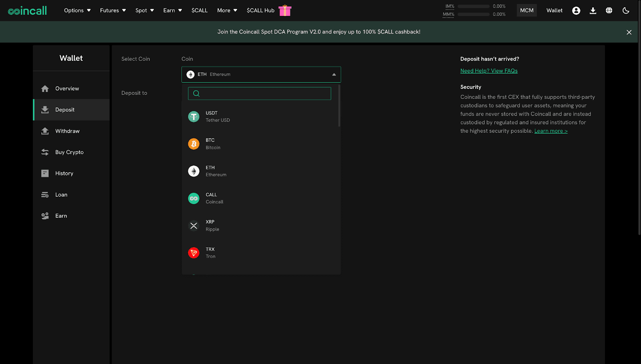This screenshot has height=364, width=641.
Task: Select the XRP Ripple coin icon
Action: pyautogui.click(x=194, y=225)
